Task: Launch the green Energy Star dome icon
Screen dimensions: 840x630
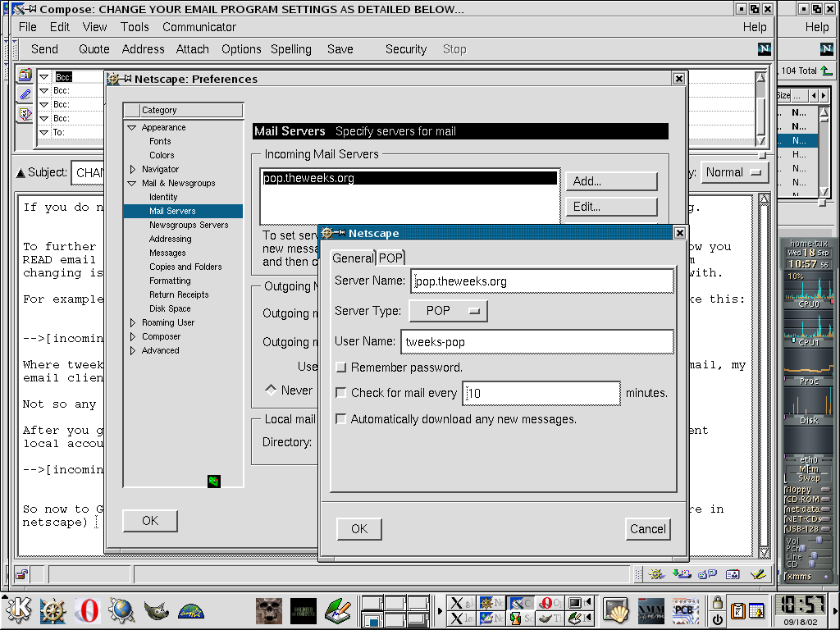Action: pos(191,610)
